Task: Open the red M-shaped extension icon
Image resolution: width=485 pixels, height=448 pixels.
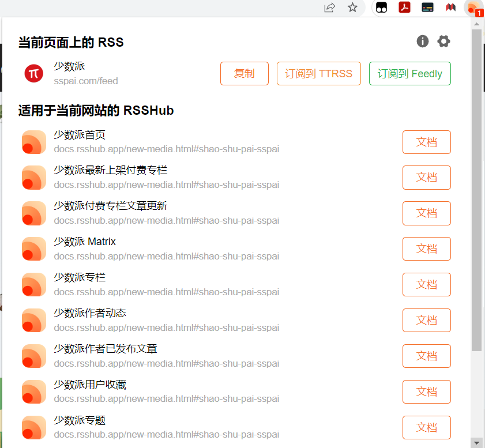Action: pos(450,7)
